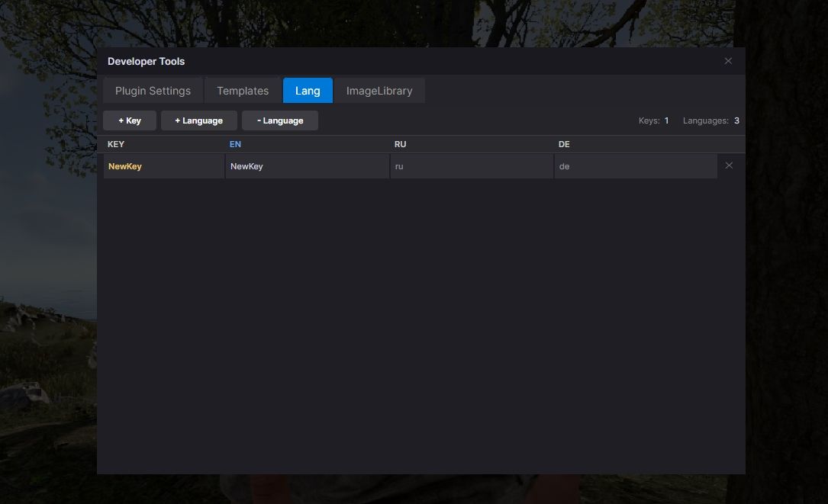Click the RU column header

click(400, 144)
